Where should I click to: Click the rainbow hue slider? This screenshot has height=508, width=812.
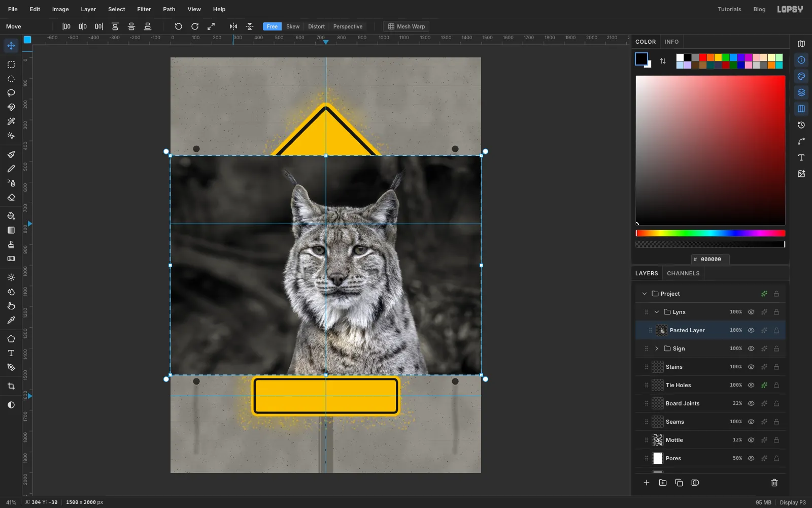pos(710,233)
